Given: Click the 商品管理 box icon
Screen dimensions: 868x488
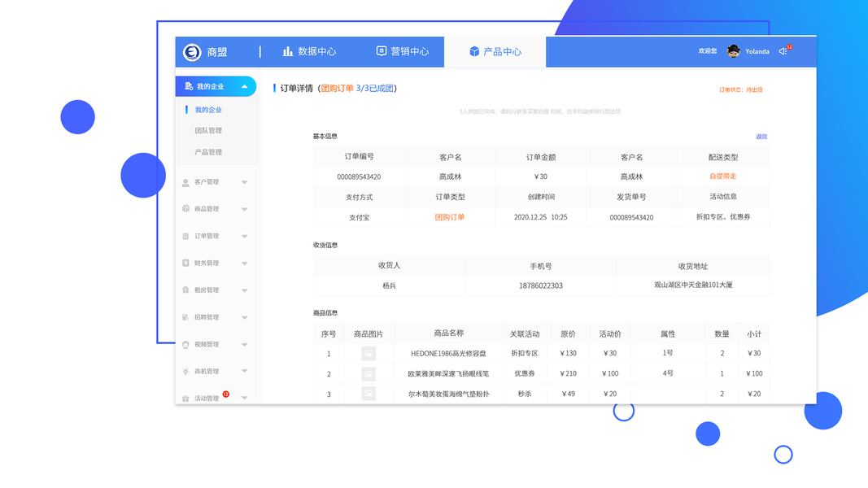Looking at the screenshot, I should 185,208.
